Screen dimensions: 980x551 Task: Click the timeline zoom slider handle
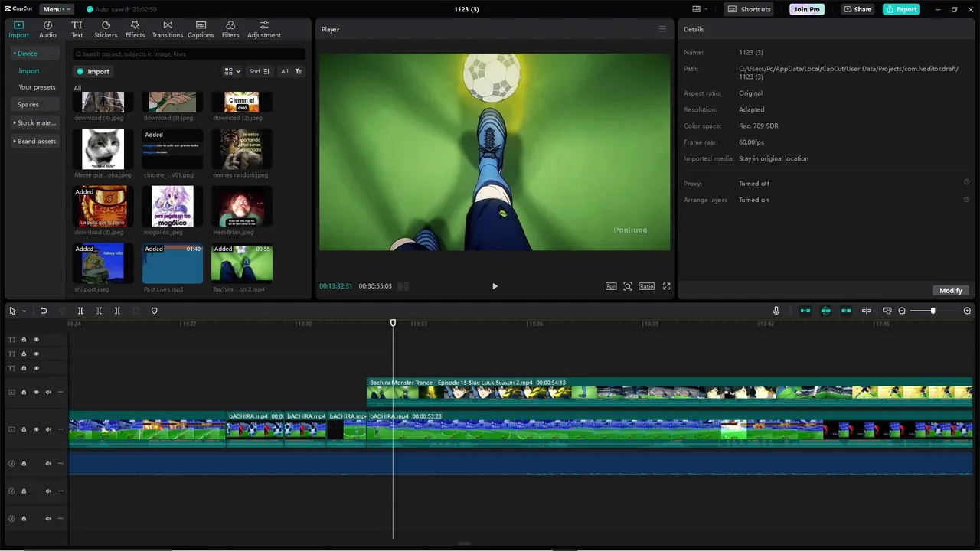pos(933,311)
